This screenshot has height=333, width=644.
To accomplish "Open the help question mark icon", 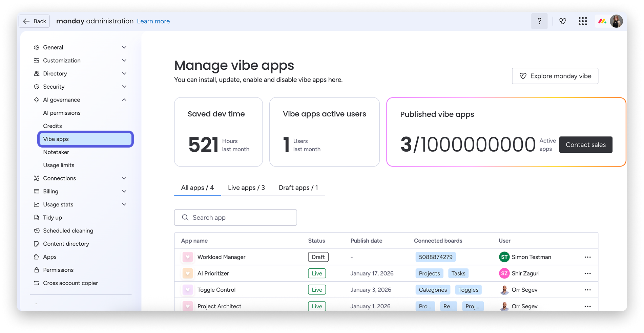I will pos(539,21).
